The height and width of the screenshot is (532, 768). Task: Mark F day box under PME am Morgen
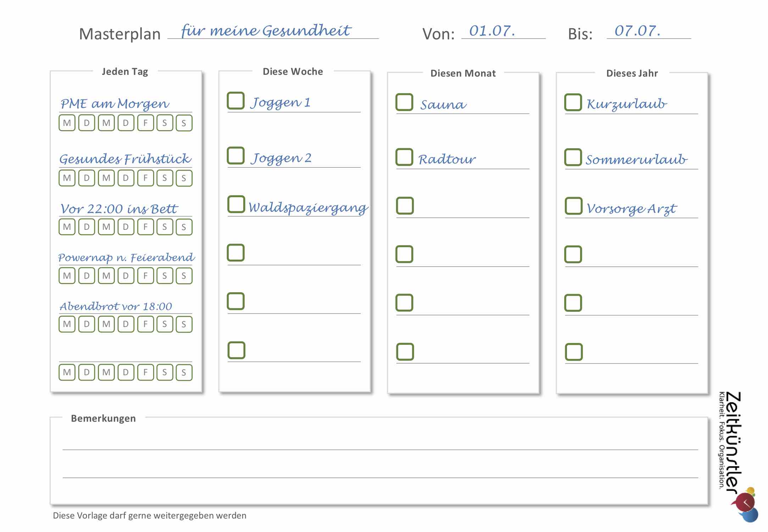tap(145, 123)
